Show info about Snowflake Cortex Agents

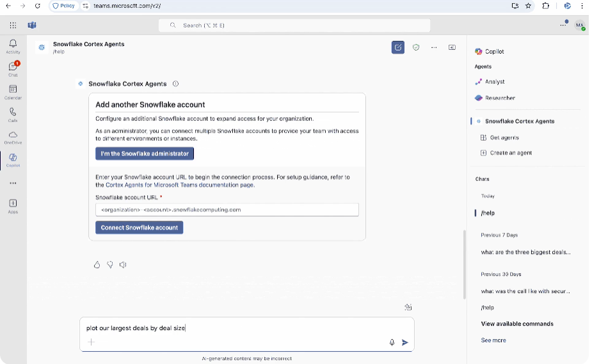pos(175,84)
